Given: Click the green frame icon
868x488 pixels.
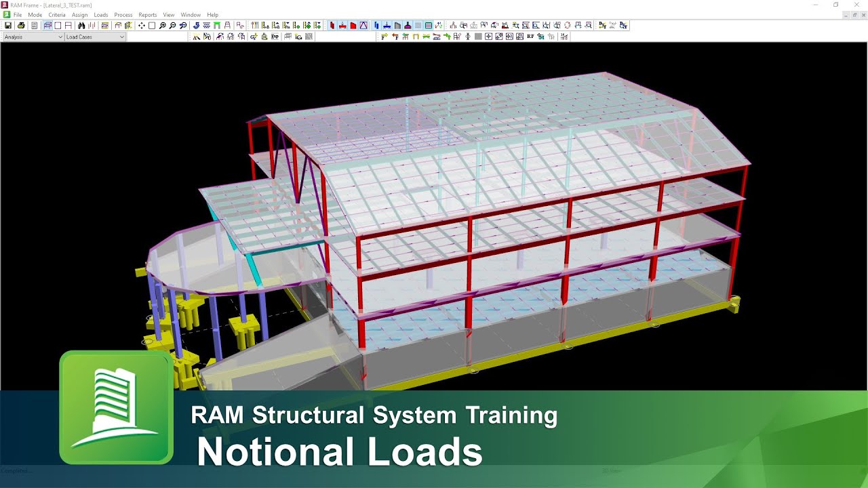Looking at the screenshot, I should coord(217,25).
